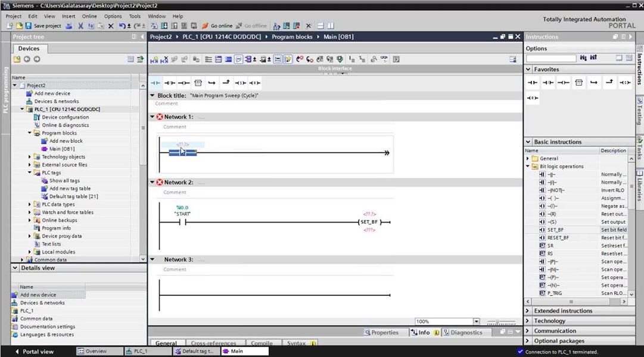Screen dimensions: 644x357
Task: Select the P_TRIG instruction
Action: (x=555, y=293)
